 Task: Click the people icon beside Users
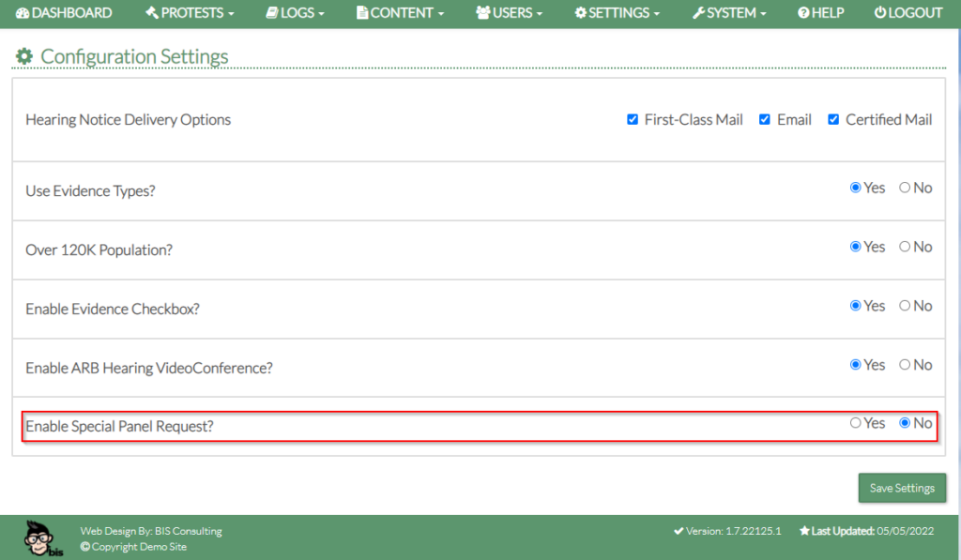(x=483, y=13)
